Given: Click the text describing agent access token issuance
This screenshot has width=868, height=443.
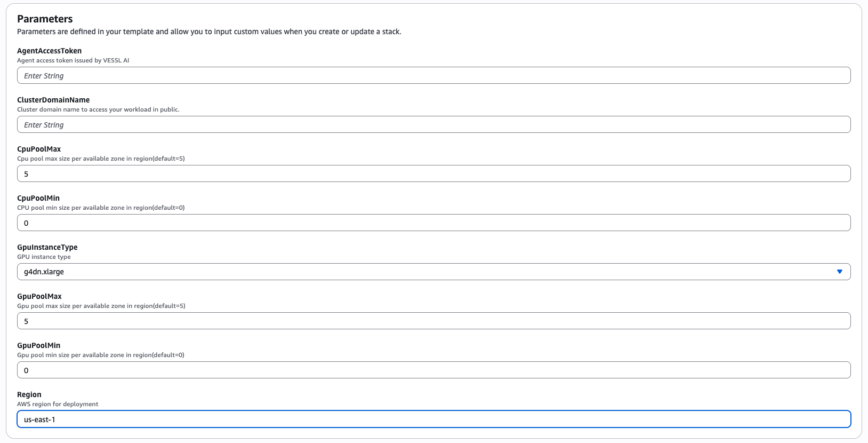Looking at the screenshot, I should click(x=73, y=60).
